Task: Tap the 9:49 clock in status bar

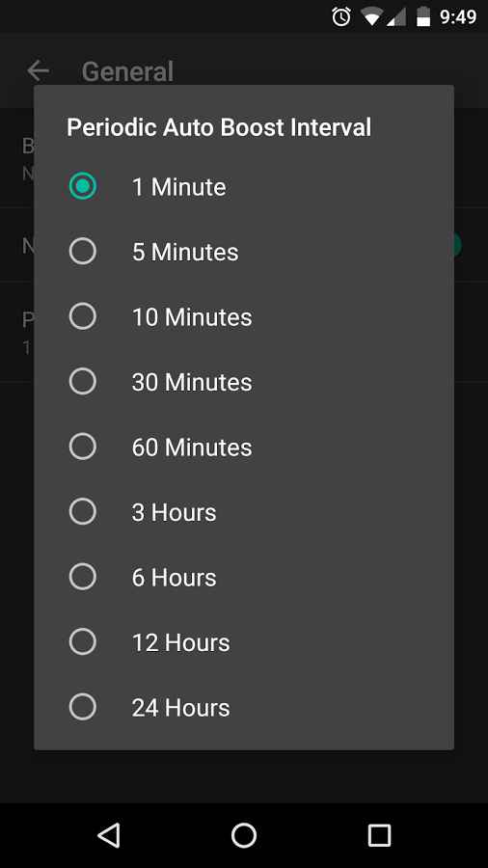Action: [x=458, y=17]
